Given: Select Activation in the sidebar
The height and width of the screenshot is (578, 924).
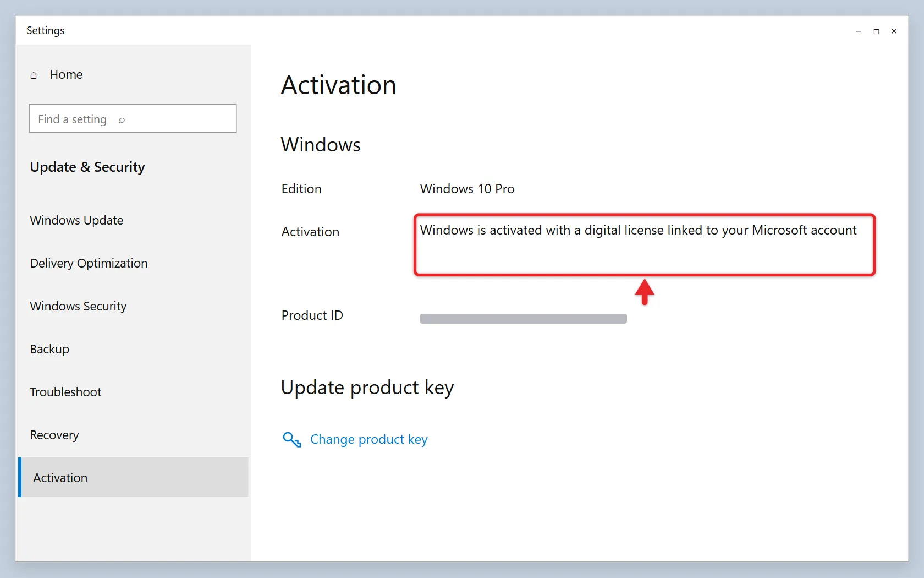Looking at the screenshot, I should [134, 477].
